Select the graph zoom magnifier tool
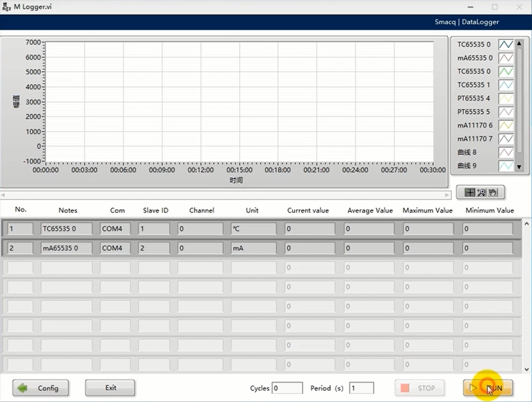The height and width of the screenshot is (402, 532). click(x=481, y=192)
